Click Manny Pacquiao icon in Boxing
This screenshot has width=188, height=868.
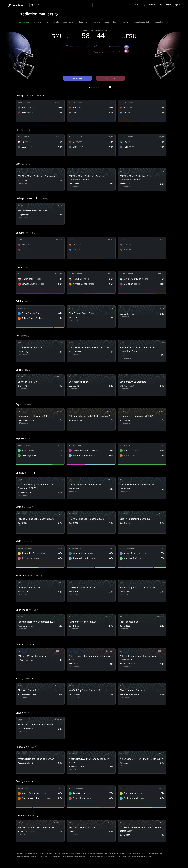point(19,793)
